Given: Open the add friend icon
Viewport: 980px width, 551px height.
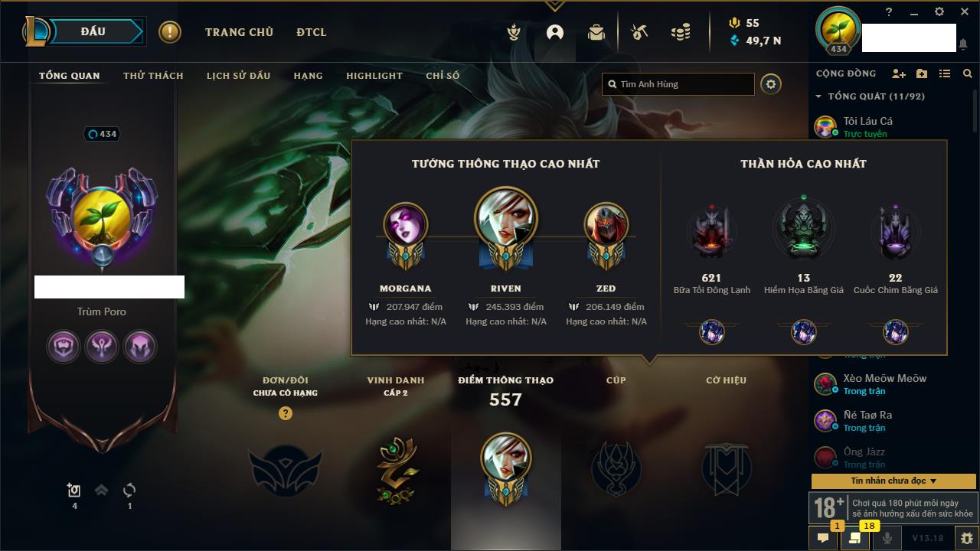Looking at the screenshot, I should click(899, 73).
